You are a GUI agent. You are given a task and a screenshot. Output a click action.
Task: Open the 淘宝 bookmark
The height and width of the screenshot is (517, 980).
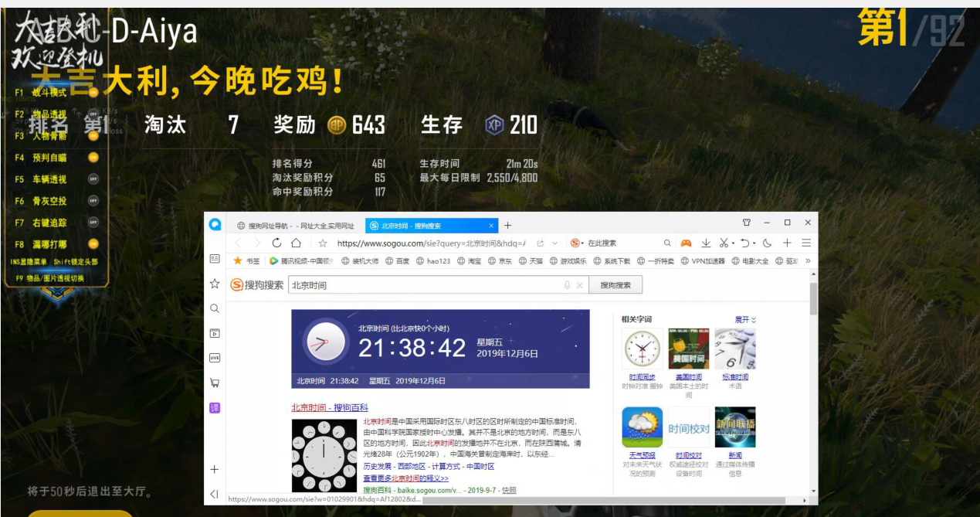(x=469, y=261)
